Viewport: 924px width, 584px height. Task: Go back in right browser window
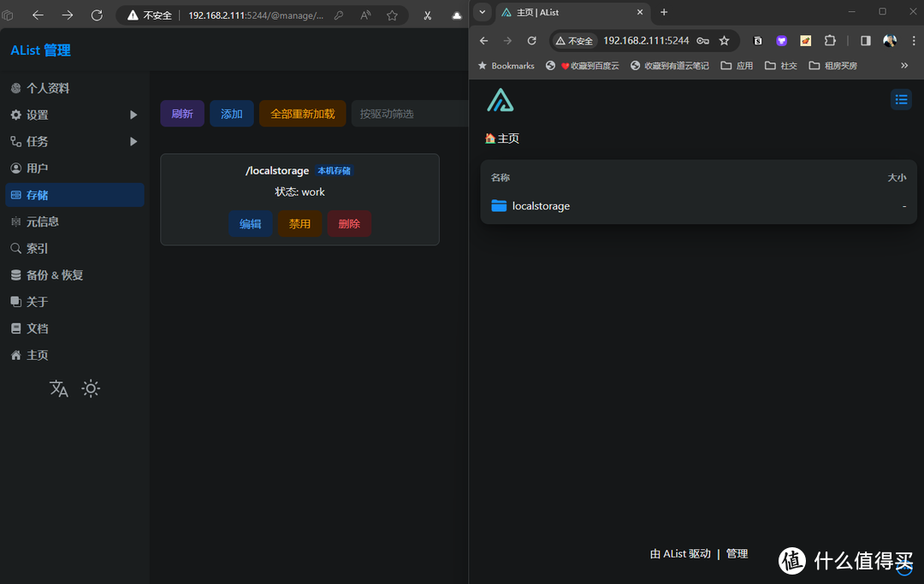483,41
